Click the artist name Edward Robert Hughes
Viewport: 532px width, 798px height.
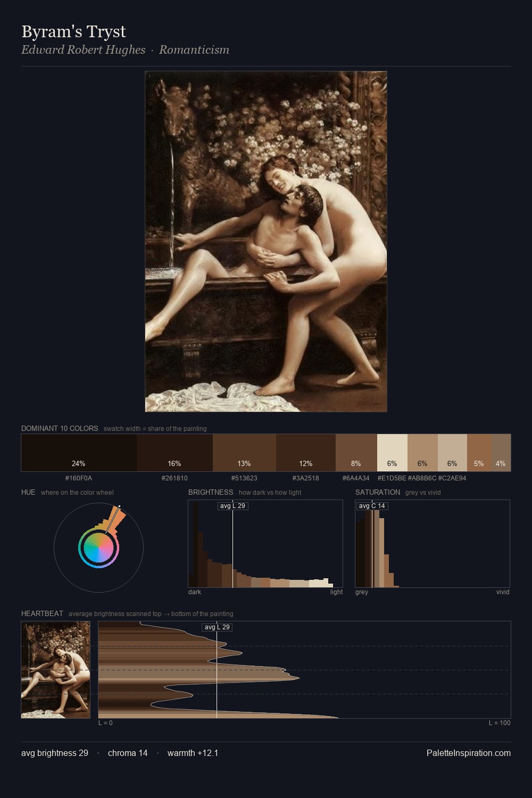coord(83,49)
